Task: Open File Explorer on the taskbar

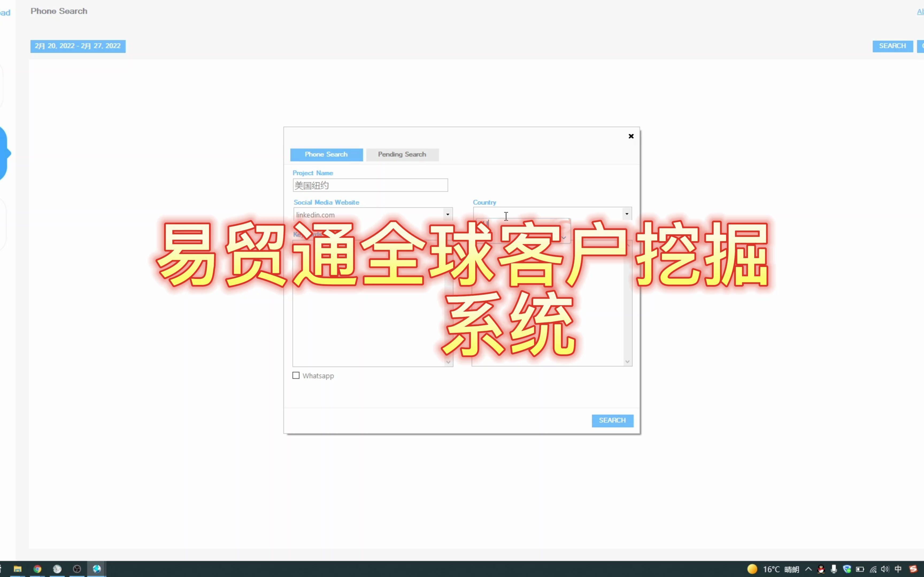Action: pyautogui.click(x=18, y=569)
